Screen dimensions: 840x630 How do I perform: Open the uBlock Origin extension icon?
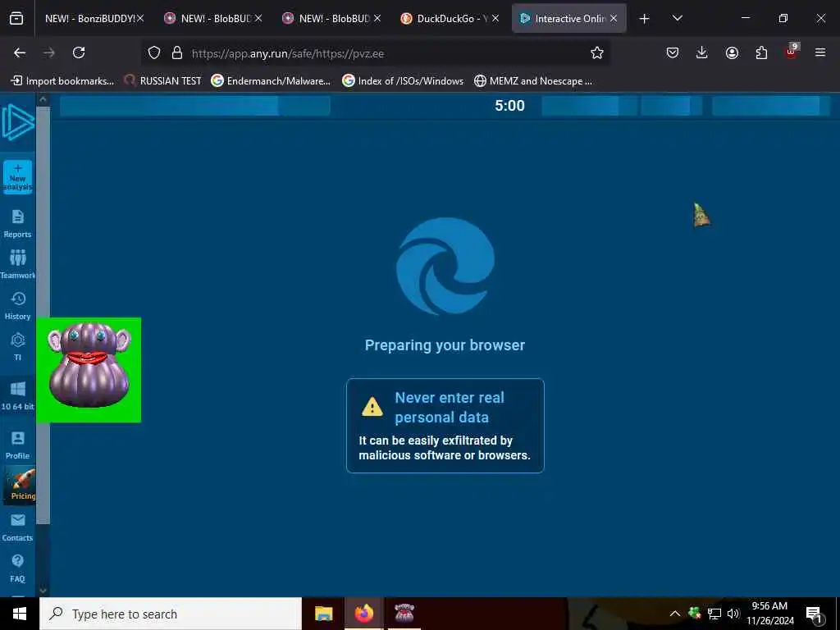792,52
